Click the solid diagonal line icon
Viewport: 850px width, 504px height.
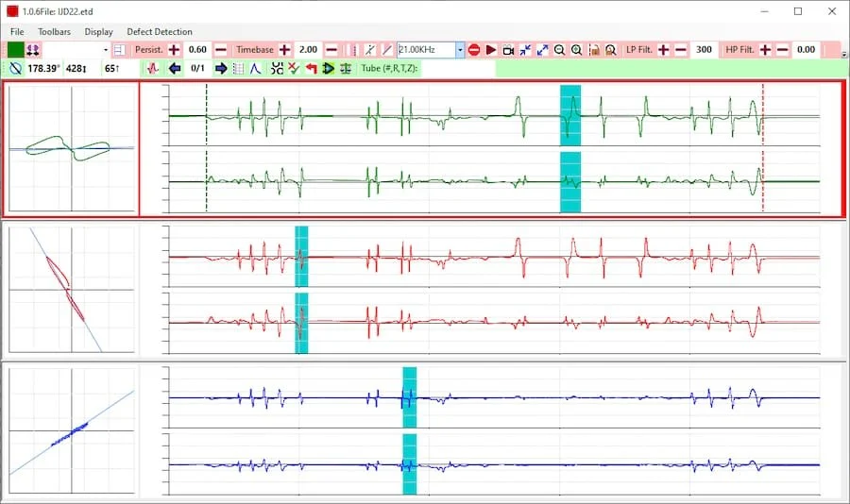(x=387, y=50)
